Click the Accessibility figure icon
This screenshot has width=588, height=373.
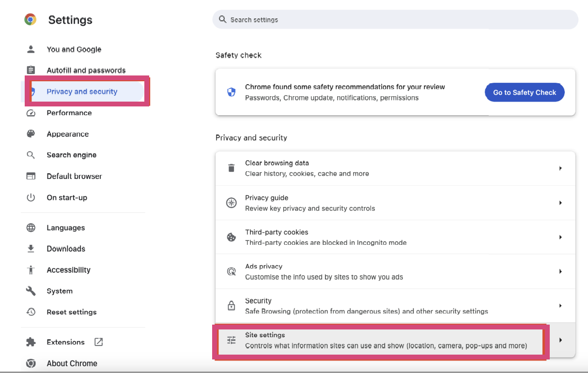[x=31, y=270]
